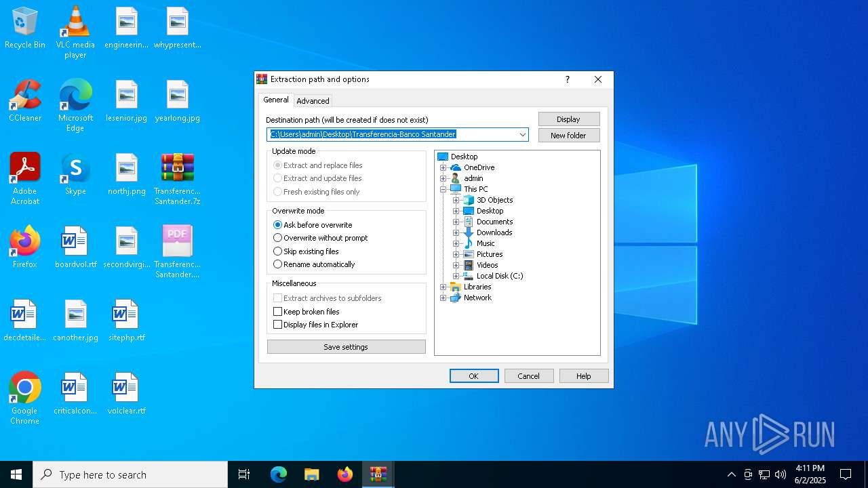Click the Display button
Screen dimensions: 868x488
[x=569, y=119]
